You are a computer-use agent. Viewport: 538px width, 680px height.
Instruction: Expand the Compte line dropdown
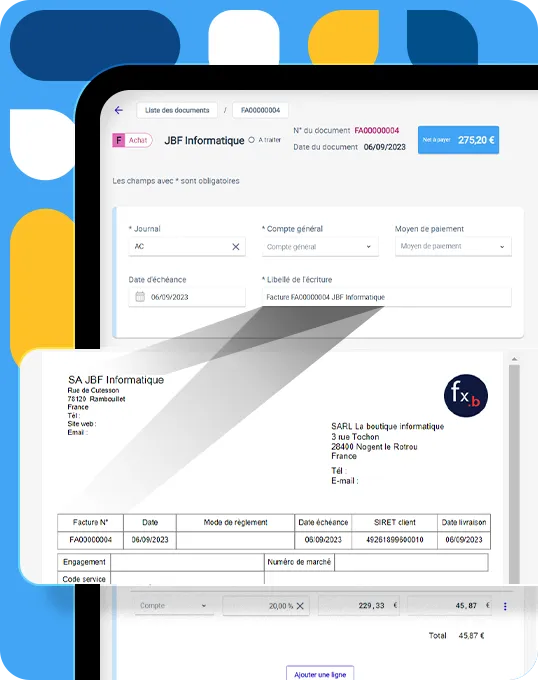[173, 605]
